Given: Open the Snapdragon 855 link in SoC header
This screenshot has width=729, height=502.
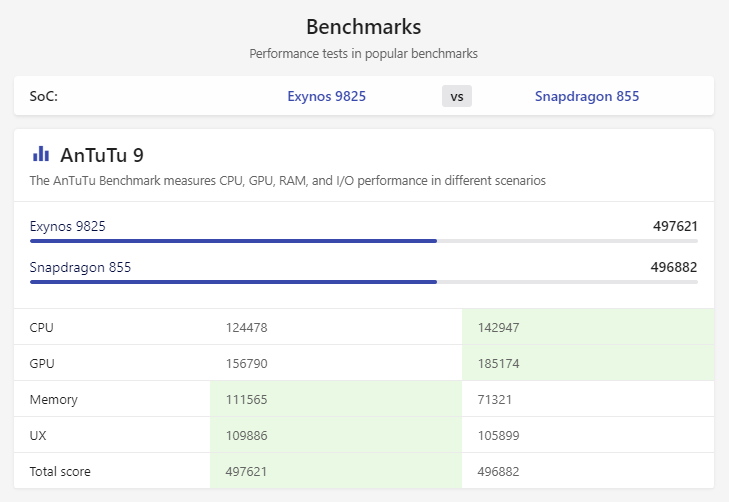Looking at the screenshot, I should click(587, 96).
